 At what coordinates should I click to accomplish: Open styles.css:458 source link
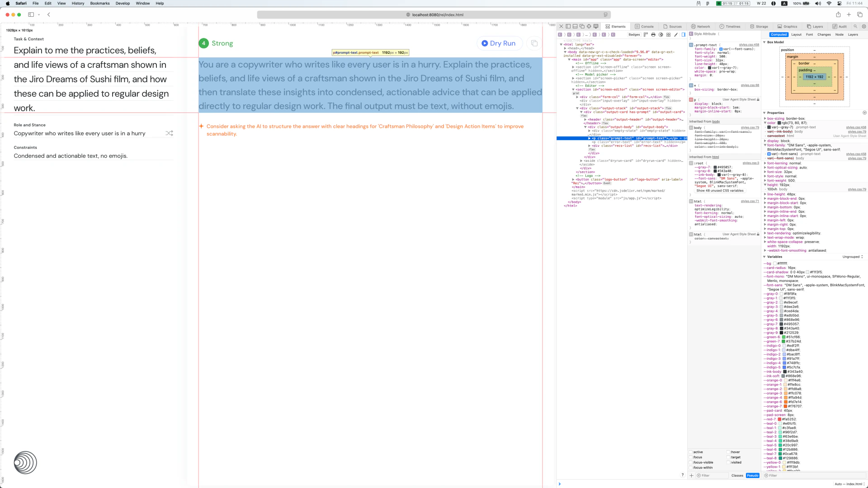pyautogui.click(x=749, y=45)
